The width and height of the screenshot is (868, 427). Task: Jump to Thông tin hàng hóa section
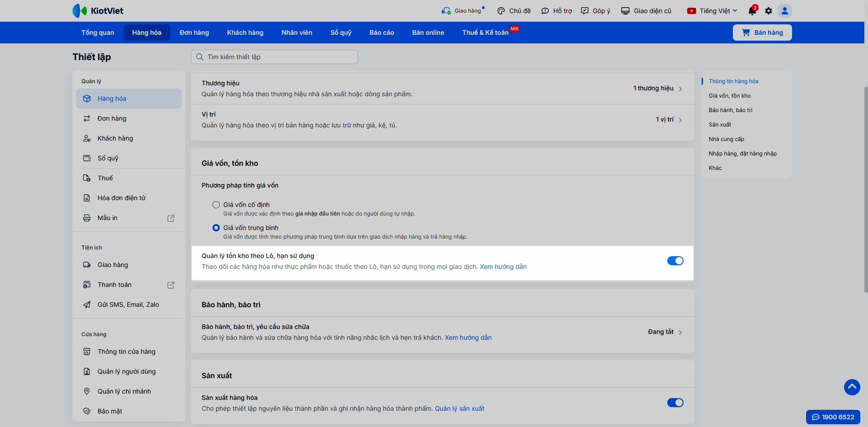pos(734,81)
